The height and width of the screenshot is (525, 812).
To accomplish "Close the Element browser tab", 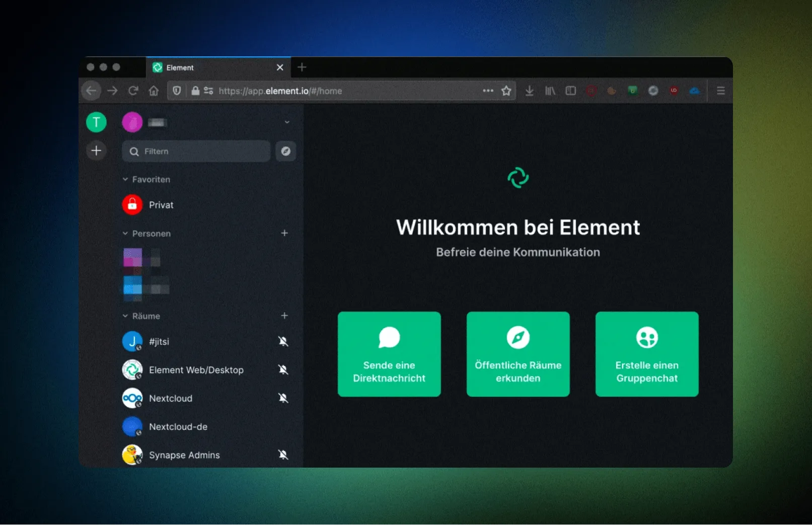I will pyautogui.click(x=280, y=67).
